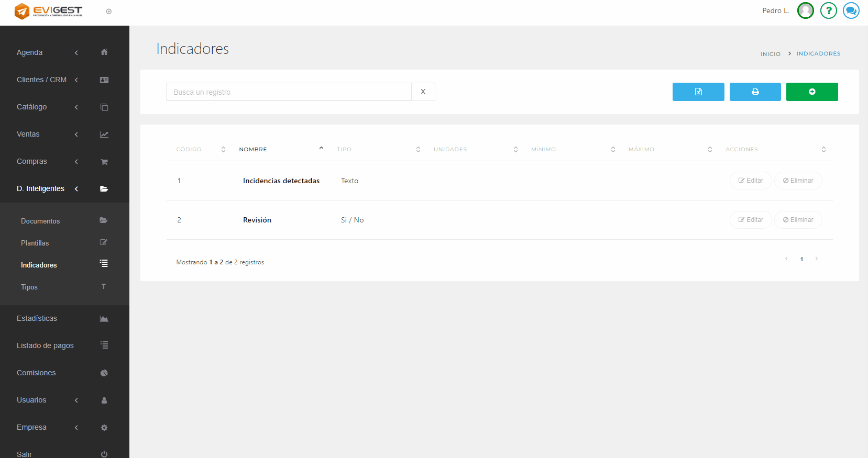Open the chat bubble icon

click(x=851, y=10)
